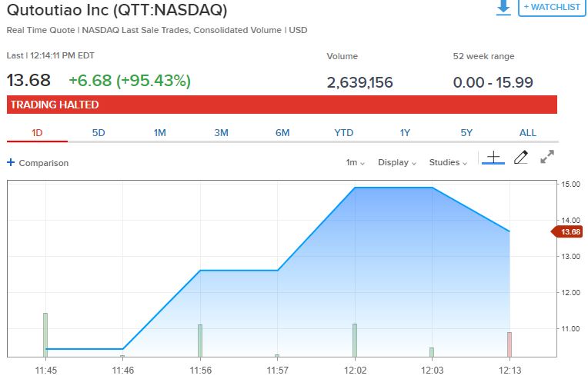588x379 pixels.
Task: Click the Comparison link
Action: [43, 163]
